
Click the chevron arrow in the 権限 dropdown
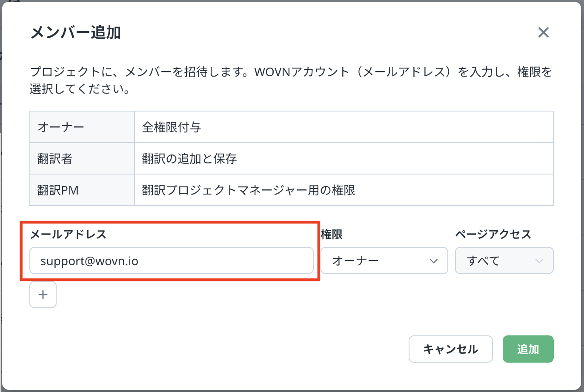tap(434, 260)
